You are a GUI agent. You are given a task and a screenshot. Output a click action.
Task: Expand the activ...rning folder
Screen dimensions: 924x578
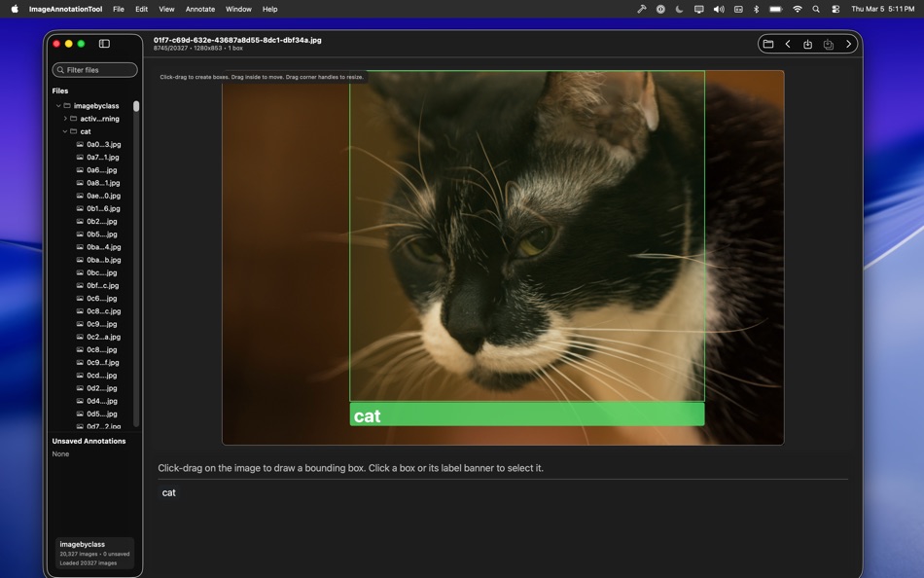pyautogui.click(x=65, y=118)
